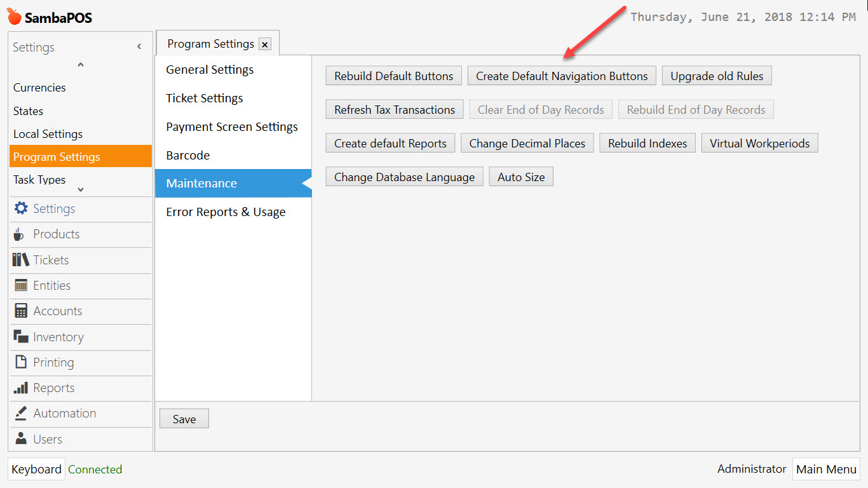Screen dimensions: 868x488
Task: Open the Error Reports & Usage section
Action: [x=224, y=212]
